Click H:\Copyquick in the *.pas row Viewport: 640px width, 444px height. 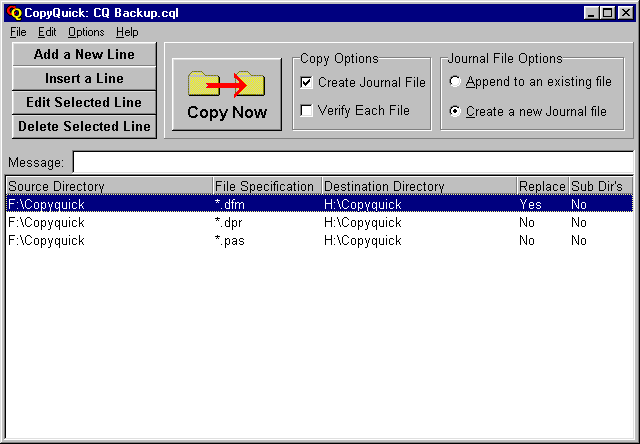tap(363, 240)
